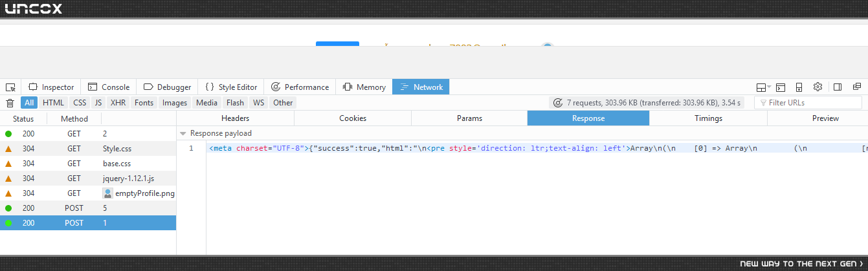This screenshot has width=868, height=271.
Task: Select the POST request named 1
Action: [x=88, y=223]
